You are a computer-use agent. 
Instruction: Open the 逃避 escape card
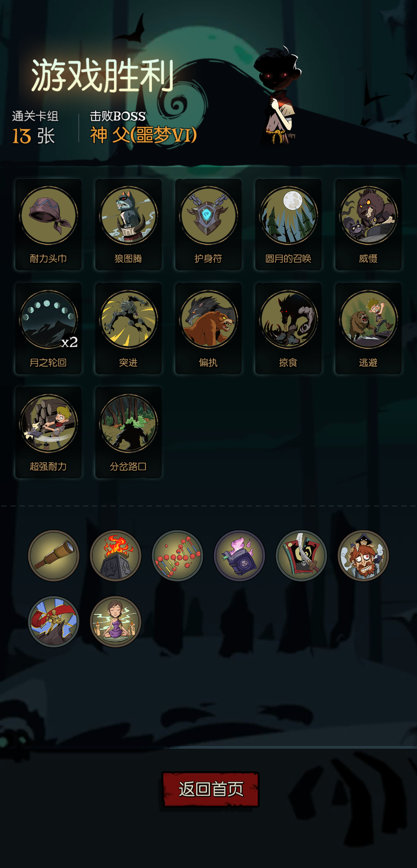[368, 328]
